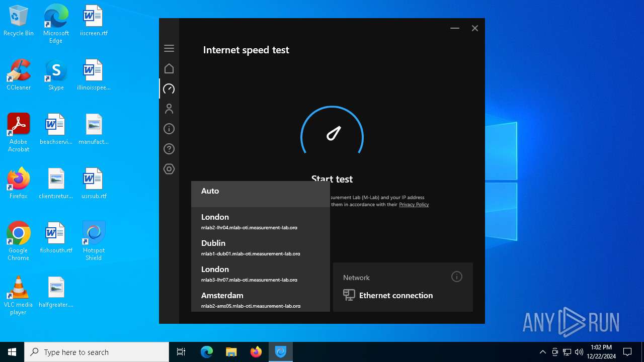Go to the Home icon in sidebar
644x362 pixels.
(x=169, y=68)
